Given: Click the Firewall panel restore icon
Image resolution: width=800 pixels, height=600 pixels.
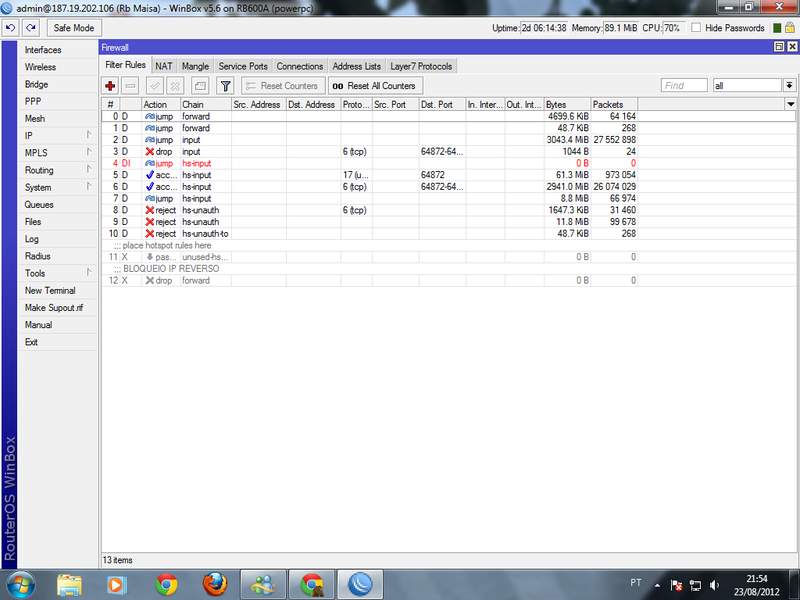Looking at the screenshot, I should [x=779, y=47].
